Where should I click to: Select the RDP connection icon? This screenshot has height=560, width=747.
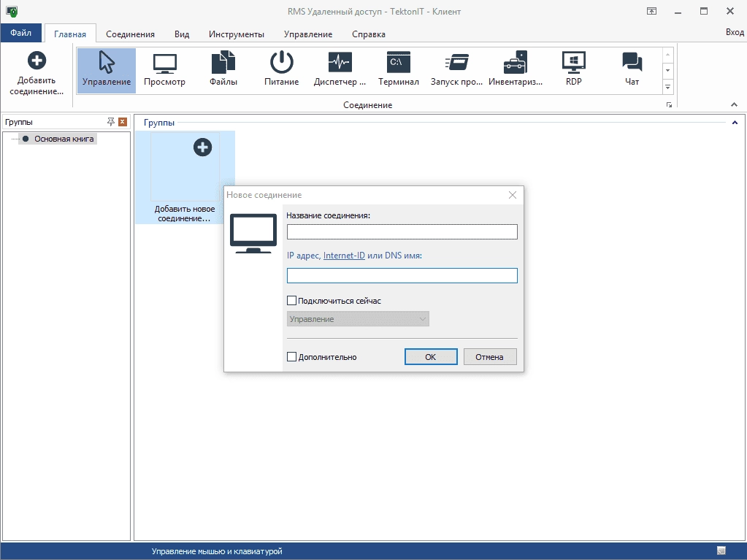coord(574,71)
